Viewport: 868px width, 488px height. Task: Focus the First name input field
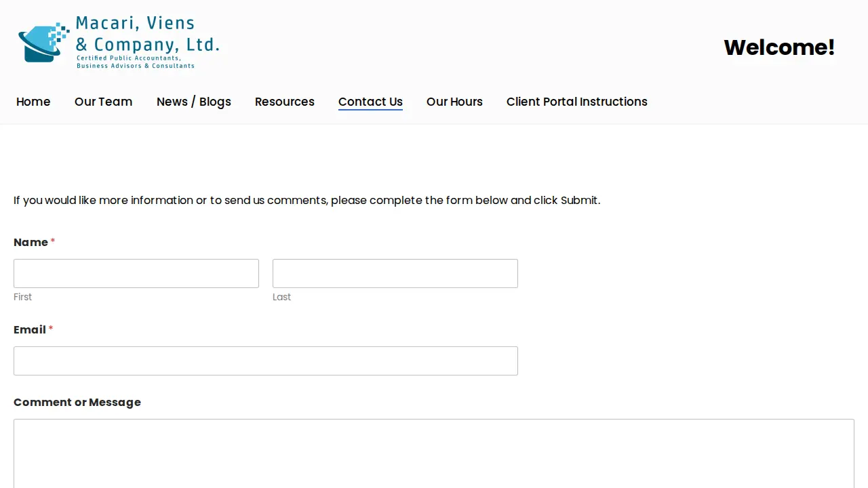tap(136, 273)
